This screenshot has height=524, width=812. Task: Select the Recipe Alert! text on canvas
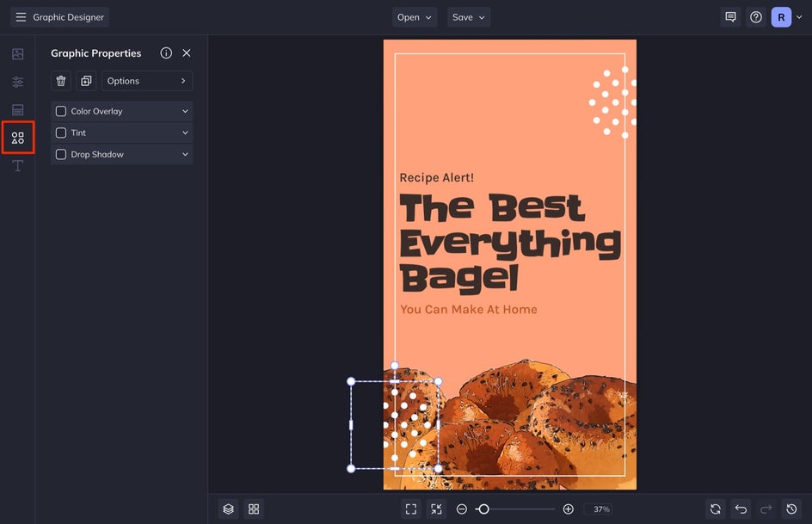tap(437, 177)
